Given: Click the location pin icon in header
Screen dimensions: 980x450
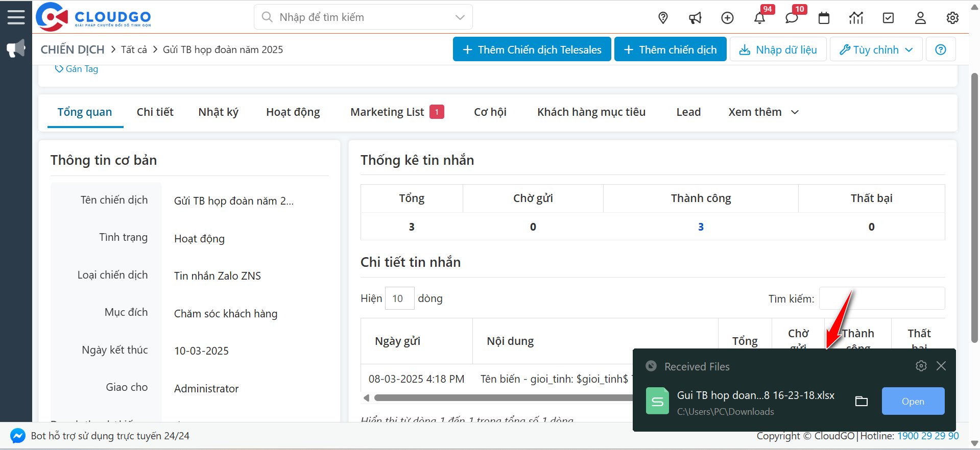Looking at the screenshot, I should [663, 18].
